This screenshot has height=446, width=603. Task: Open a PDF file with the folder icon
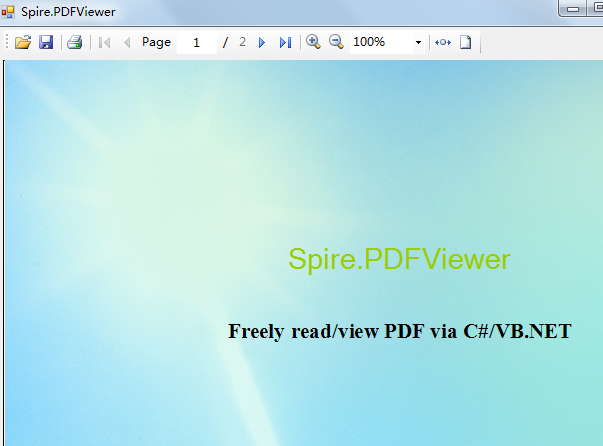pyautogui.click(x=23, y=42)
